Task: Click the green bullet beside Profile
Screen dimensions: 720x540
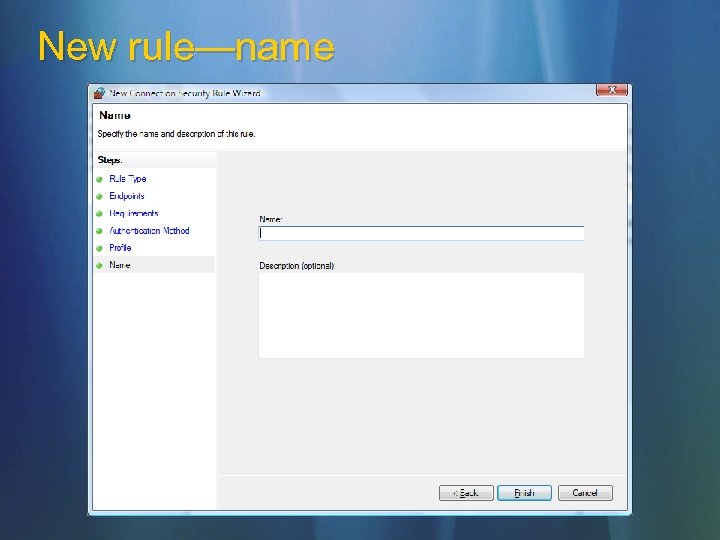Action: (x=99, y=248)
